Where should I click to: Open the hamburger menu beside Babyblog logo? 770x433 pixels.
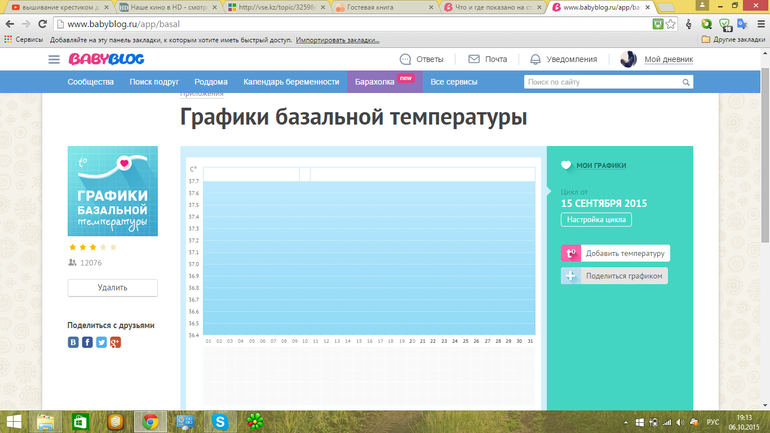tap(54, 60)
